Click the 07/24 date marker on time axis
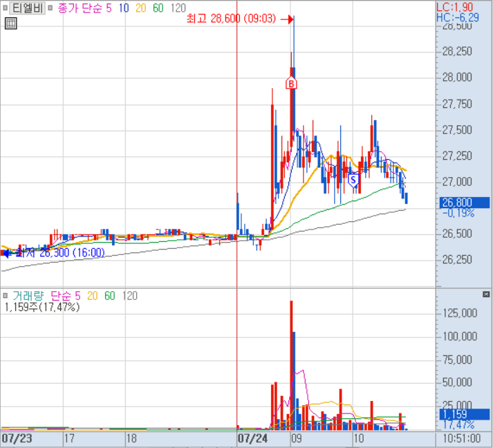 [252, 438]
